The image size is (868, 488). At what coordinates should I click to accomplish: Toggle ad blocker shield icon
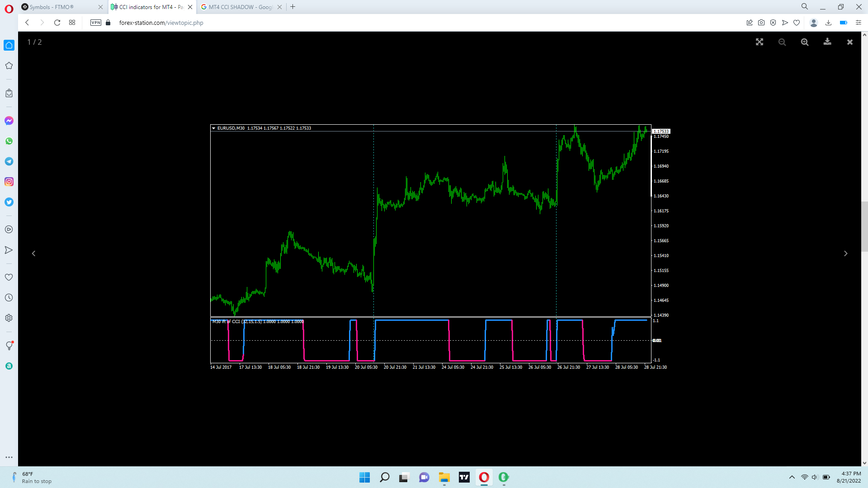point(773,23)
